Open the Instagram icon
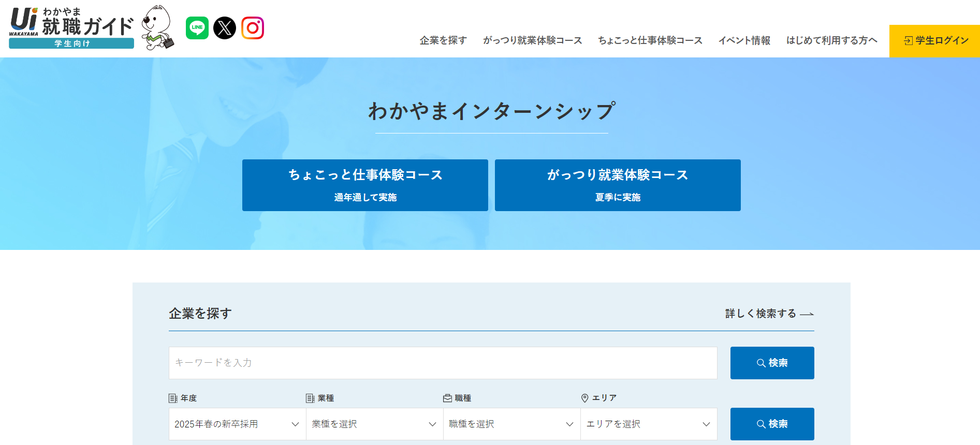Image resolution: width=980 pixels, height=445 pixels. click(x=253, y=28)
